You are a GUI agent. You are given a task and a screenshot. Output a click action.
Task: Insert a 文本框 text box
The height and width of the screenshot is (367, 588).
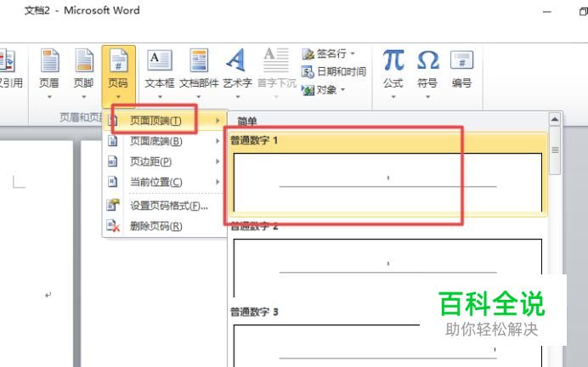tap(160, 73)
